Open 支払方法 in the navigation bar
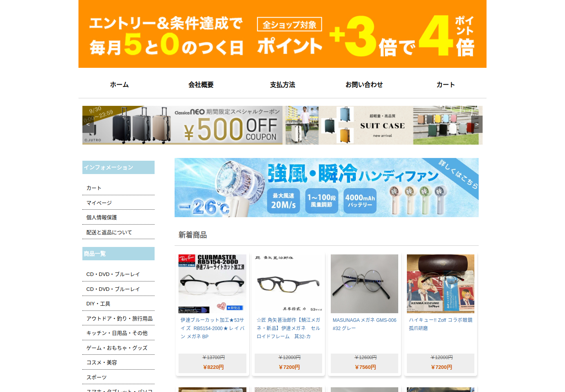Screen dimensions: 565x392 tap(282, 85)
